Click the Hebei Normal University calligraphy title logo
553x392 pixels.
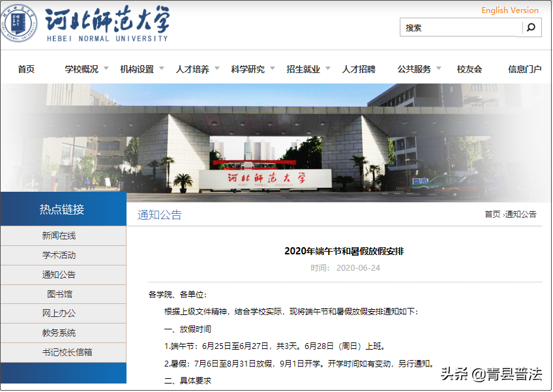pyautogui.click(x=108, y=23)
